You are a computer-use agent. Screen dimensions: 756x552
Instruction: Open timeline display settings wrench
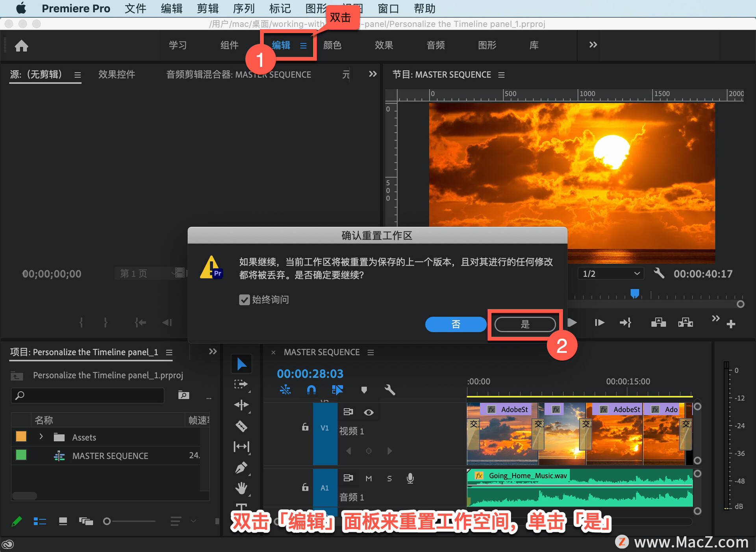pyautogui.click(x=389, y=390)
